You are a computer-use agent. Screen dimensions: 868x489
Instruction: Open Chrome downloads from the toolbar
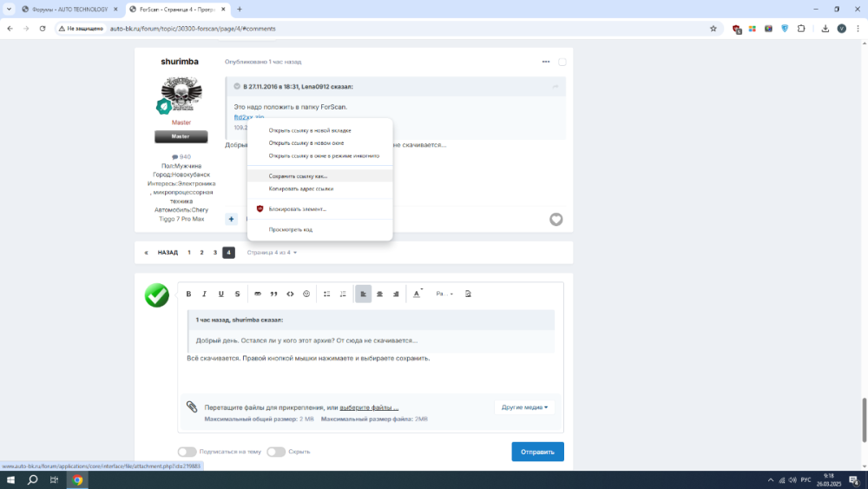coord(825,29)
